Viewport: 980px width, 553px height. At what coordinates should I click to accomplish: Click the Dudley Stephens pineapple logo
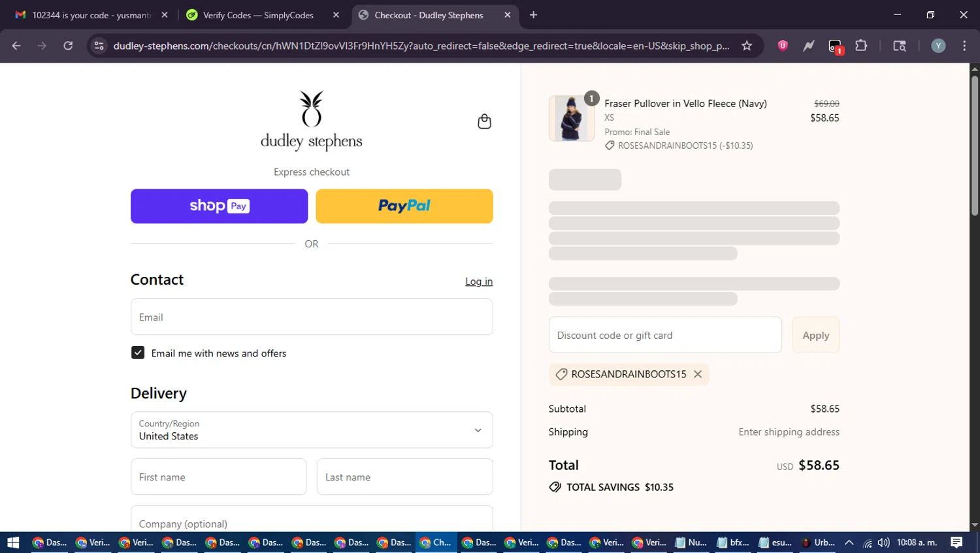click(x=311, y=121)
